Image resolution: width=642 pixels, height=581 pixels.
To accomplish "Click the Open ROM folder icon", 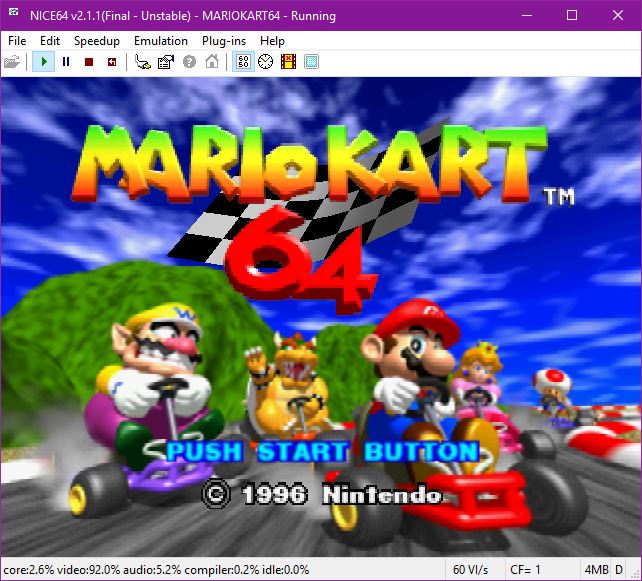I will point(12,62).
